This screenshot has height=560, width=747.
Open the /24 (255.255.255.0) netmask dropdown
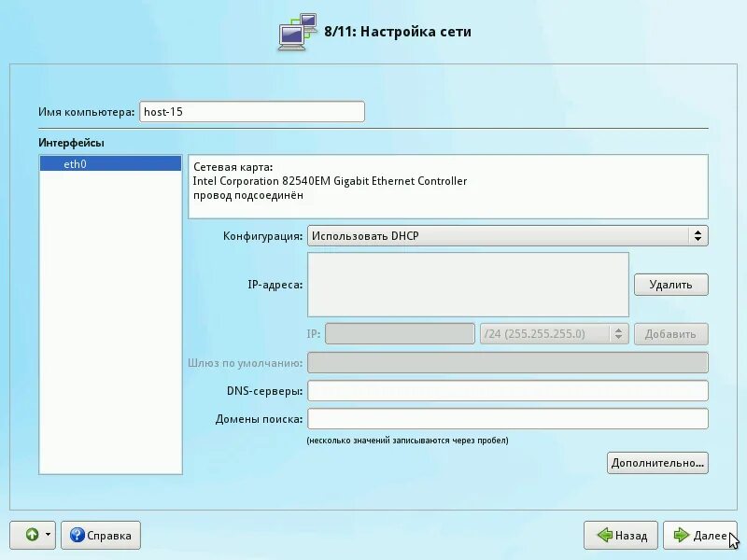click(x=554, y=334)
